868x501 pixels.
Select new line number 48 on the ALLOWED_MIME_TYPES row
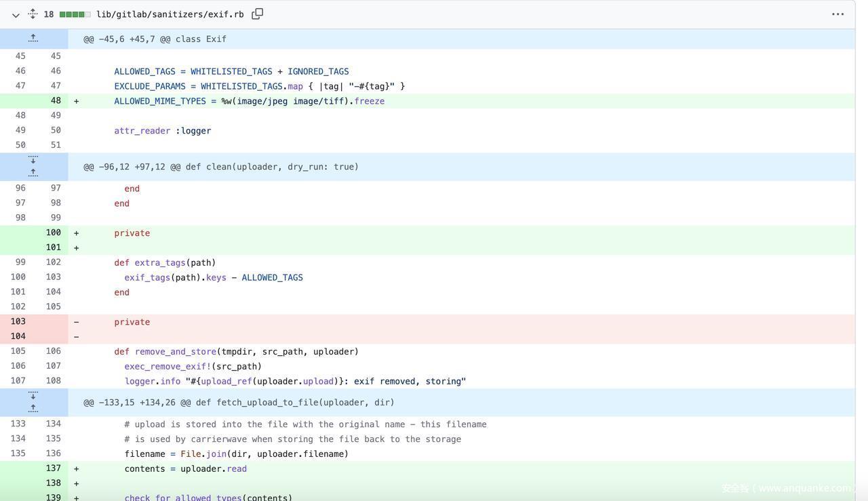pyautogui.click(x=56, y=101)
